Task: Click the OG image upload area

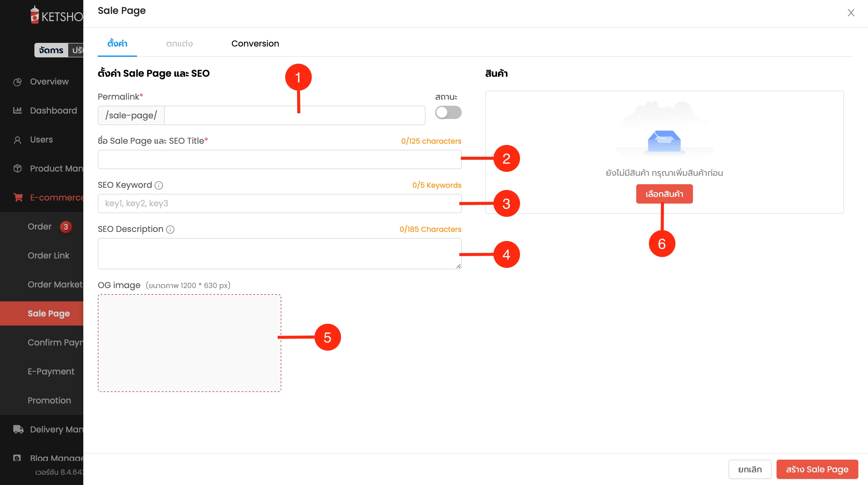Action: (189, 343)
